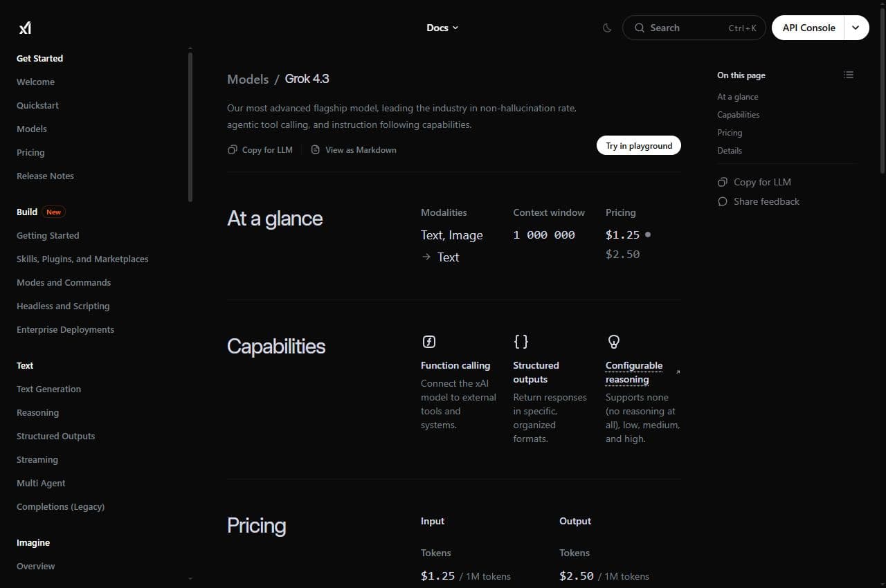The height and width of the screenshot is (588, 886).
Task: Click the Text, Image modalities value
Action: 452,235
